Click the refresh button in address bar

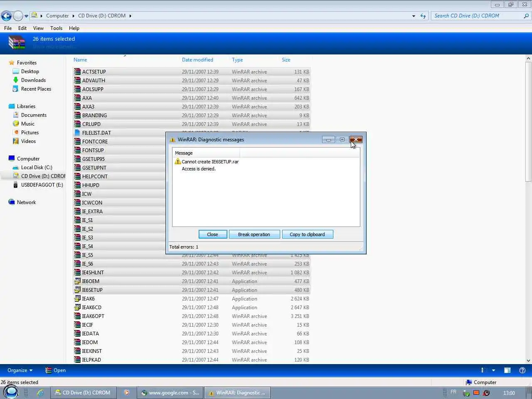click(423, 16)
